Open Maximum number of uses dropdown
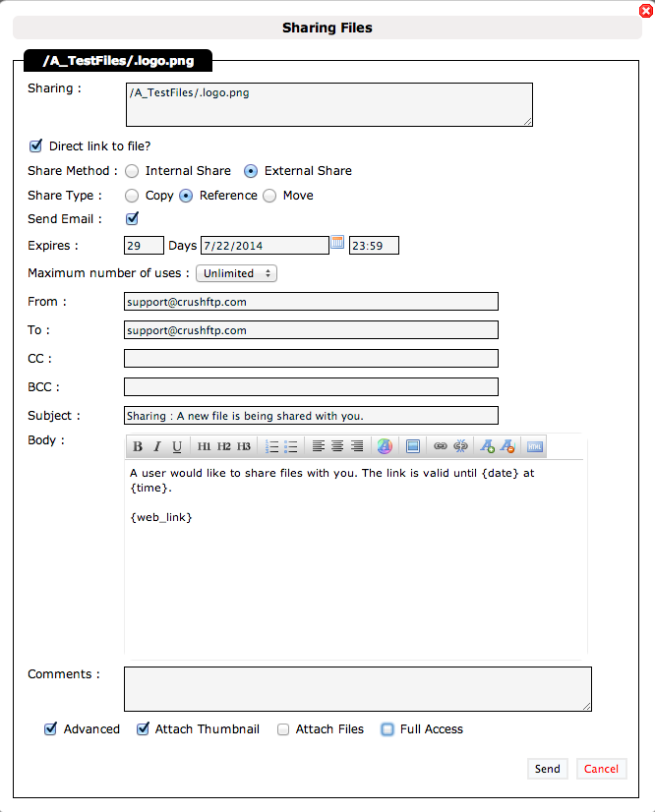The image size is (655, 812). click(x=236, y=273)
